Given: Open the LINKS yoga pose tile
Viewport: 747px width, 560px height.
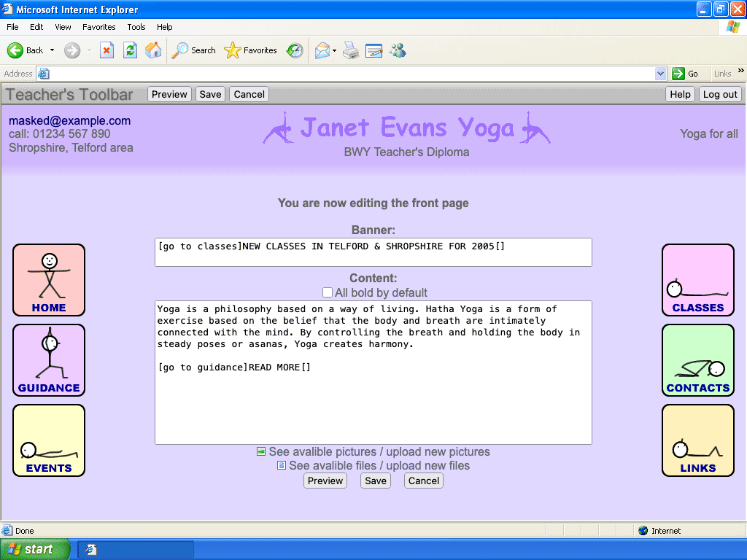Looking at the screenshot, I should [x=698, y=440].
